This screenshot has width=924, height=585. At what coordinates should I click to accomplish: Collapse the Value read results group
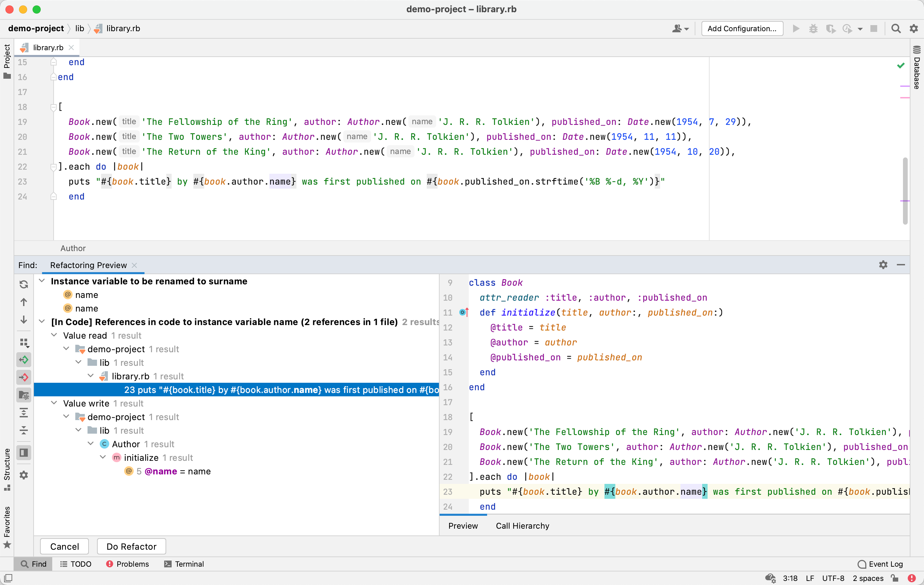click(54, 335)
